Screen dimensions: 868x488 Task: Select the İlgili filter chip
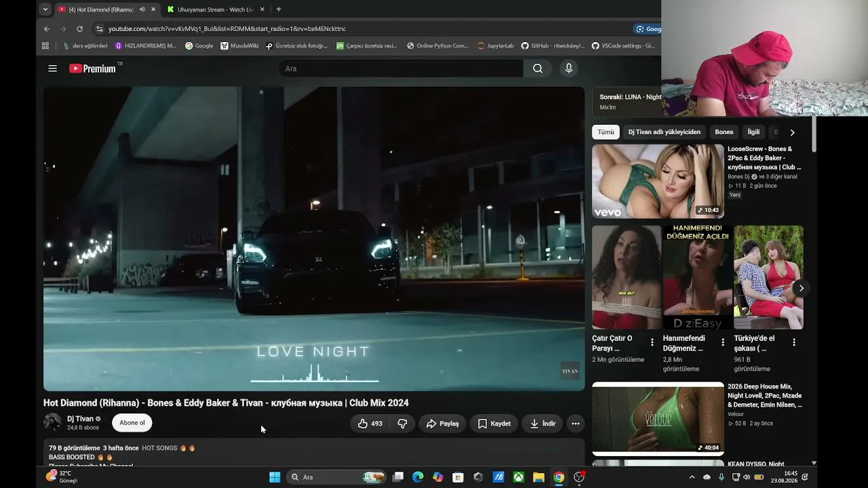(753, 132)
